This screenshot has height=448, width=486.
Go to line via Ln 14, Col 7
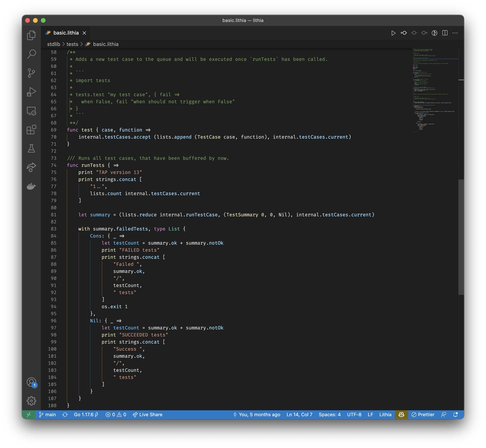[x=299, y=415]
